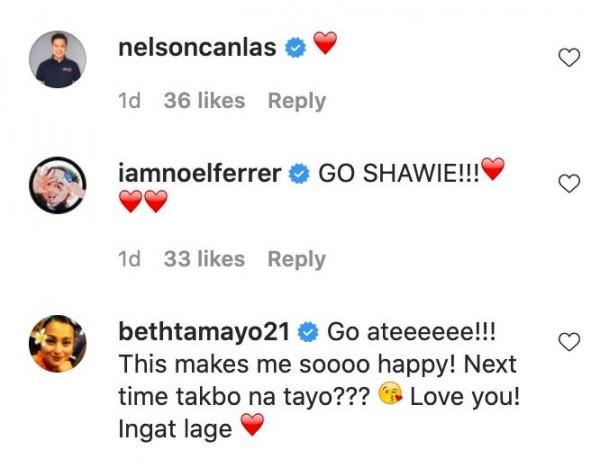Click the 1d timestamp under nelsoncanlas comment
This screenshot has height=468, width=600.
tap(129, 101)
